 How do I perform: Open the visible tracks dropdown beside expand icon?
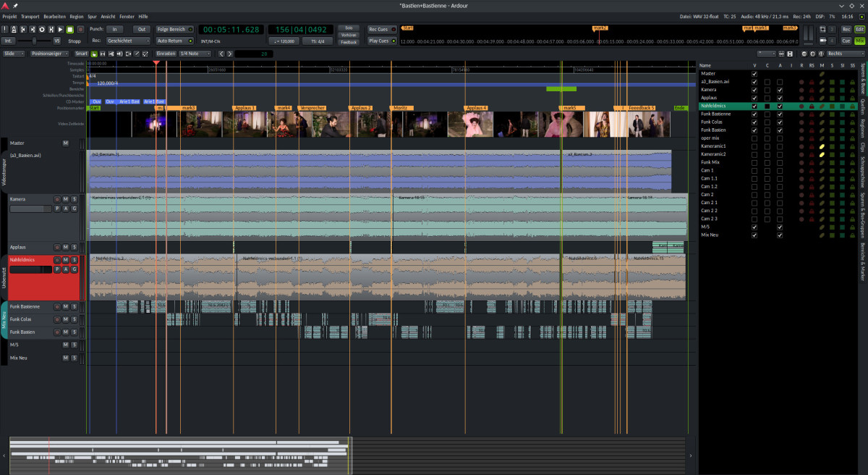pyautogui.click(x=767, y=54)
